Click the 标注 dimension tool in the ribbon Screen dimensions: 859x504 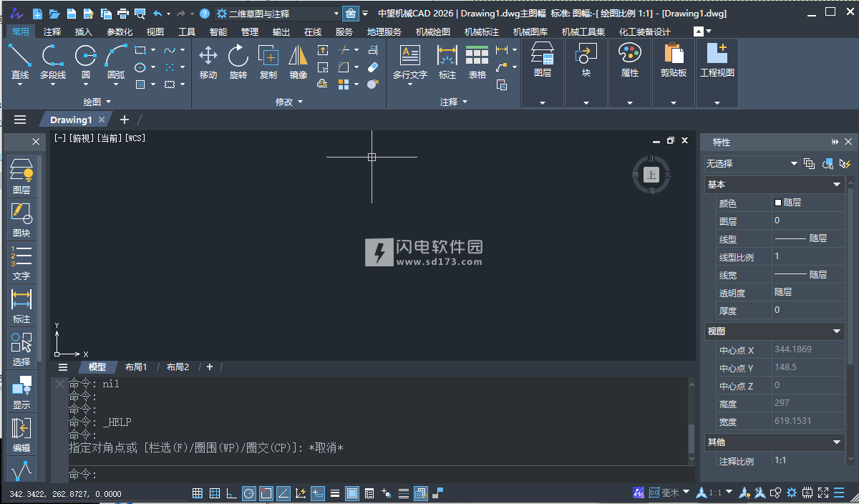447,62
